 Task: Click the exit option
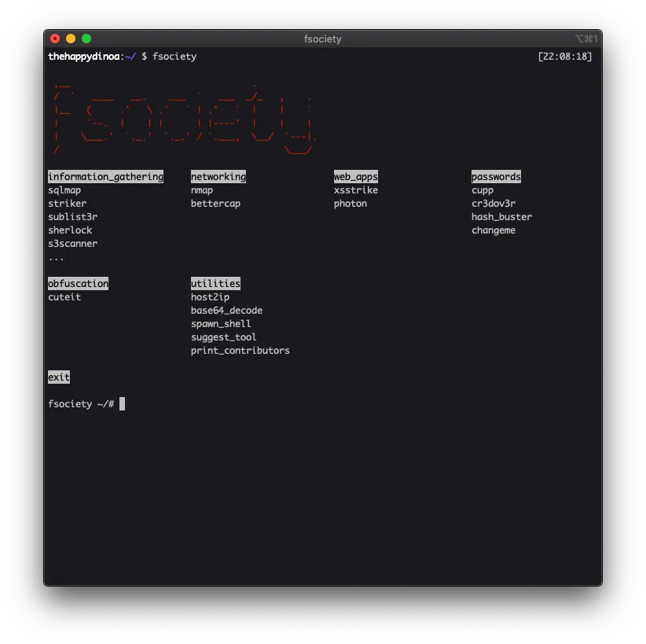[58, 377]
